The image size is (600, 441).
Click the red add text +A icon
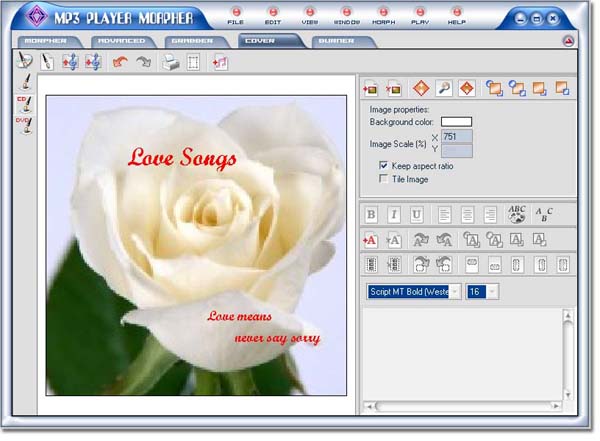click(x=370, y=240)
